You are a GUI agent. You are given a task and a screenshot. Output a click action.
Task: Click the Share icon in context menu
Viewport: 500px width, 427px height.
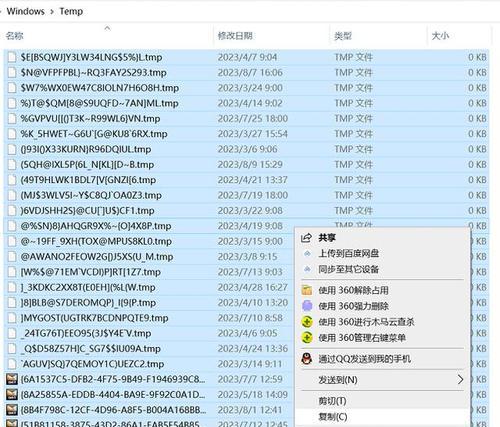(x=306, y=238)
